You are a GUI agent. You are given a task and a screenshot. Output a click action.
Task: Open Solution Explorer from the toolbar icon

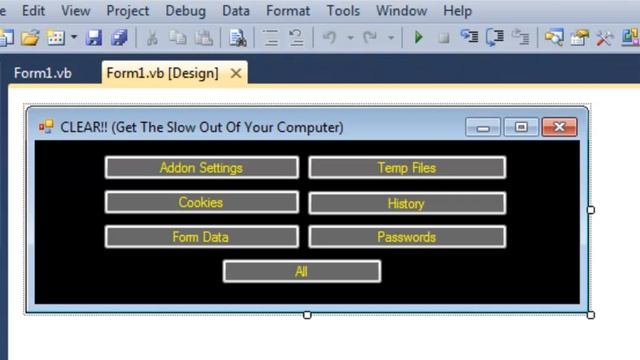coord(554,38)
